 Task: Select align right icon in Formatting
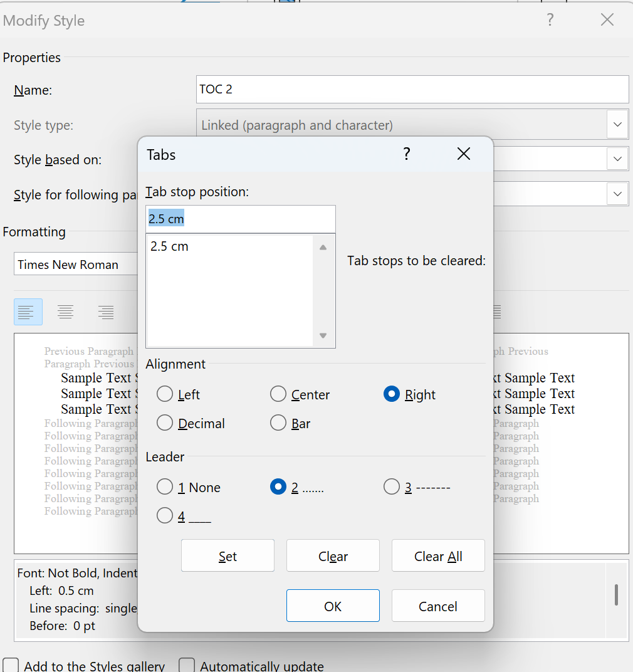click(x=106, y=312)
